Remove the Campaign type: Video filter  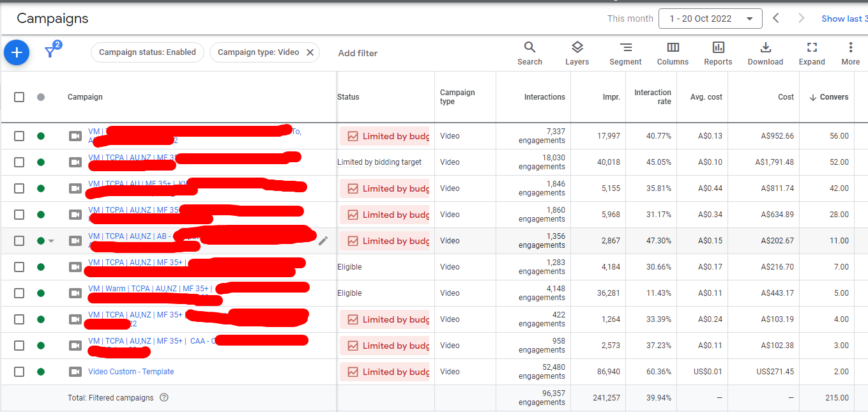[310, 52]
